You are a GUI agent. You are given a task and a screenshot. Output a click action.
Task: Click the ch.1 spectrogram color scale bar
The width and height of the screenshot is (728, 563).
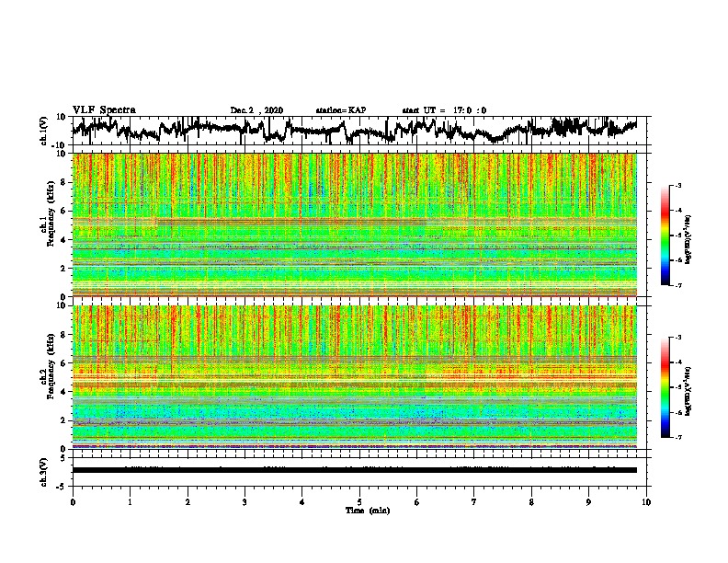point(665,236)
